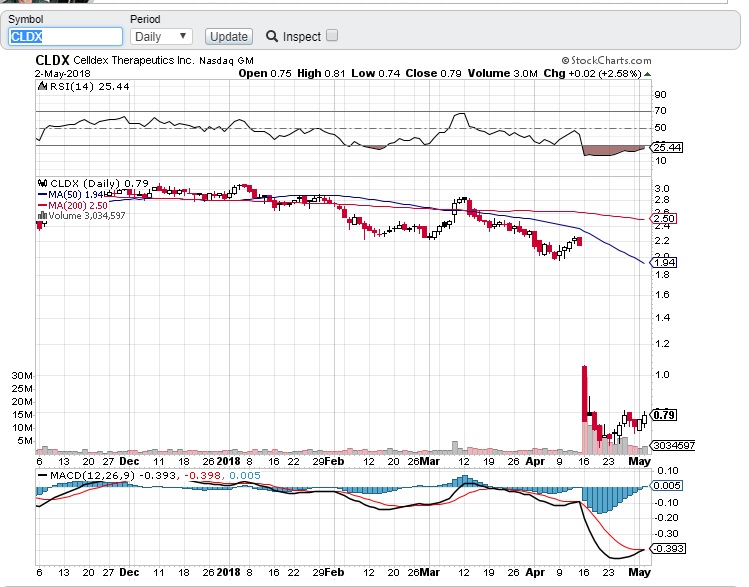
Task: Click the MA(200) 2.50 legend label
Action: pyautogui.click(x=78, y=205)
